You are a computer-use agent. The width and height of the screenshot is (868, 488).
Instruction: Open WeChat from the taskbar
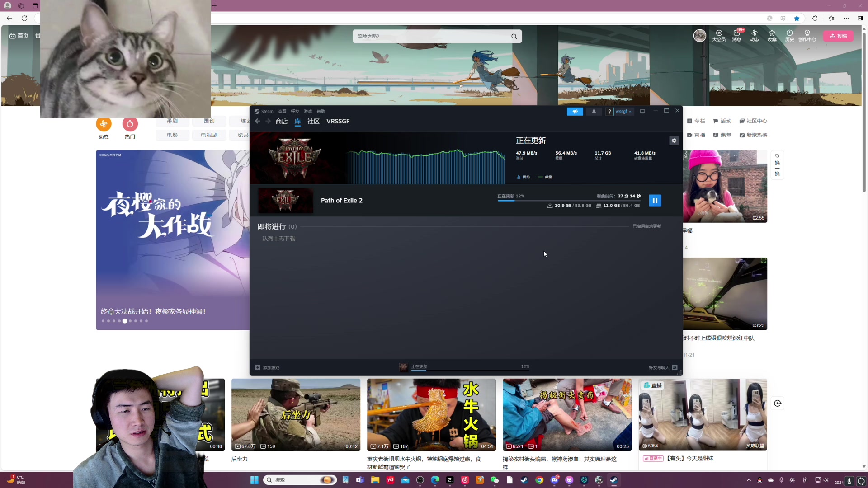(495, 480)
